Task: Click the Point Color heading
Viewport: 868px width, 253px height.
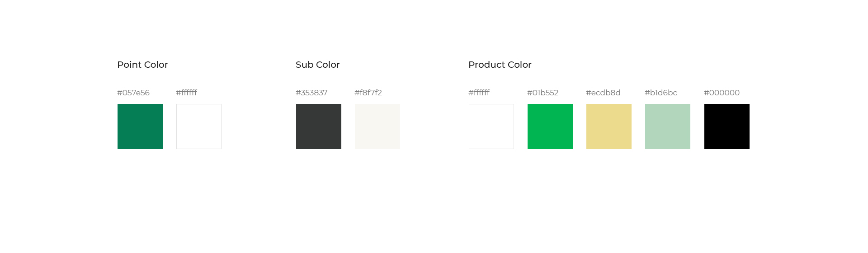Action: coord(142,65)
